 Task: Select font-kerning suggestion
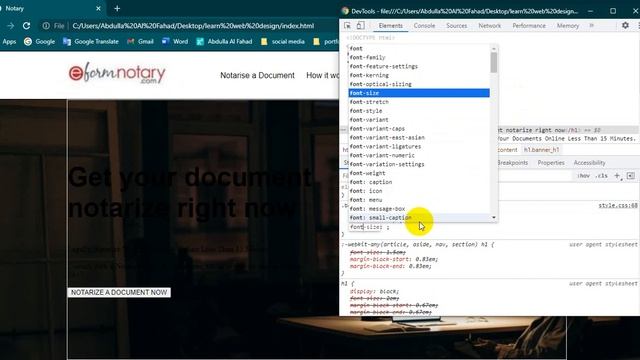419,75
